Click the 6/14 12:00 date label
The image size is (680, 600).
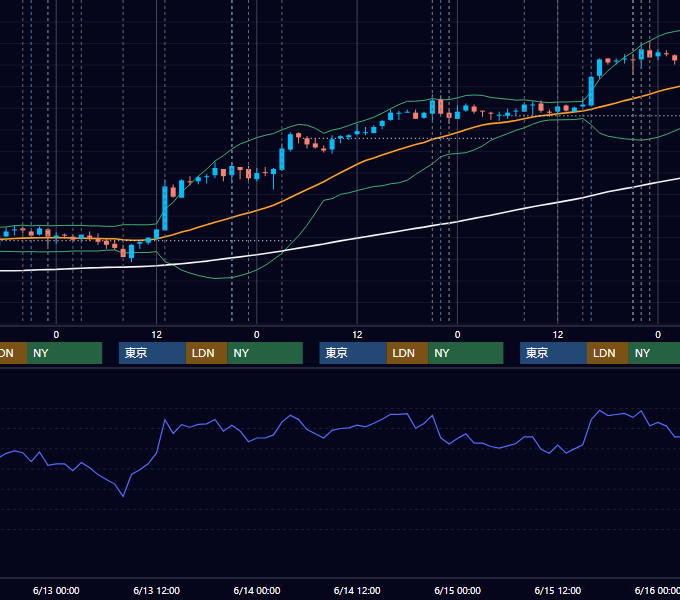pos(357,590)
